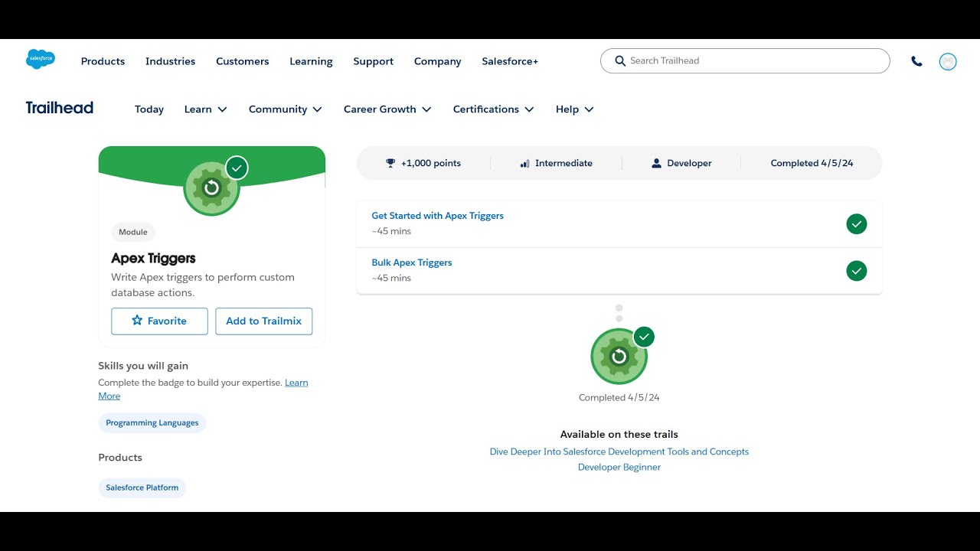Image resolution: width=980 pixels, height=551 pixels.
Task: Click the Skills you will gain heading
Action: coord(143,366)
